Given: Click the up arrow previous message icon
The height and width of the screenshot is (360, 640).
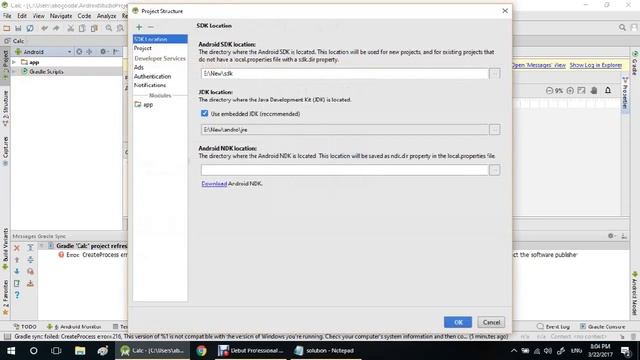Looking at the screenshot, I should pyautogui.click(x=17, y=260).
